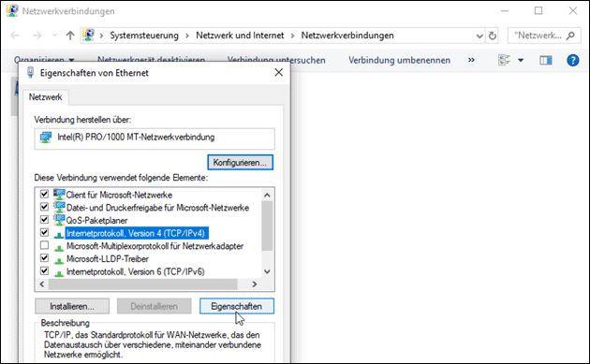The width and height of the screenshot is (590, 364).
Task: Click the blue help question mark icon
Action: click(x=573, y=60)
